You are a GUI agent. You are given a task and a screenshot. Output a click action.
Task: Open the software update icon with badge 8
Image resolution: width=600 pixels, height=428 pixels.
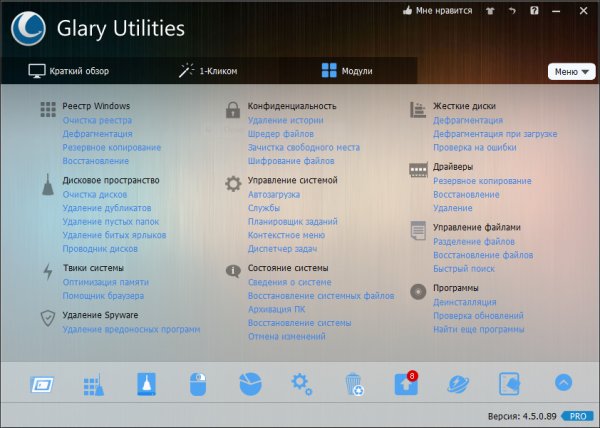click(406, 383)
